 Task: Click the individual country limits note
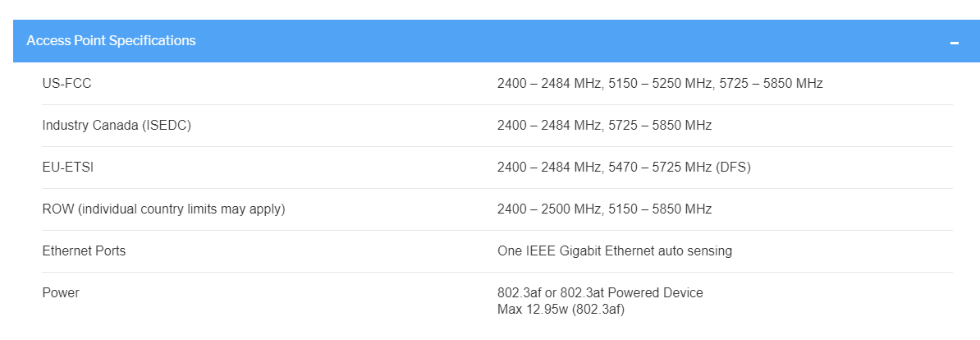[181, 209]
